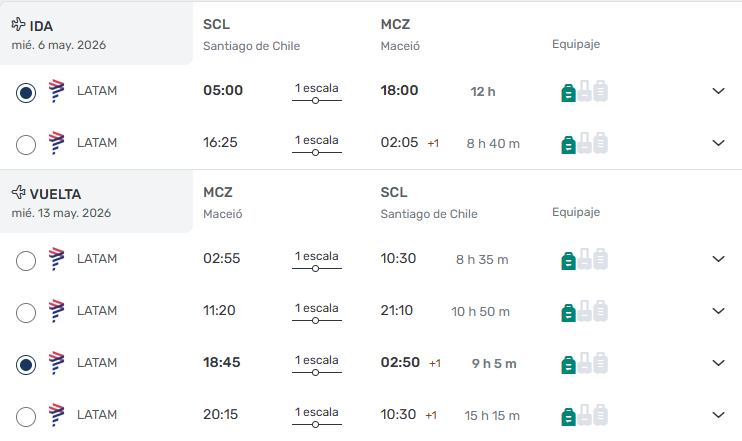The image size is (742, 441).
Task: Click the baggage icons for 02:55 return flight
Action: click(584, 259)
